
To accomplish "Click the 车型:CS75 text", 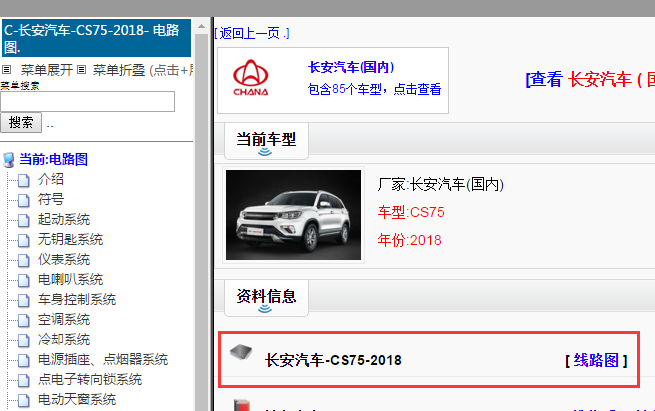I will 411,212.
